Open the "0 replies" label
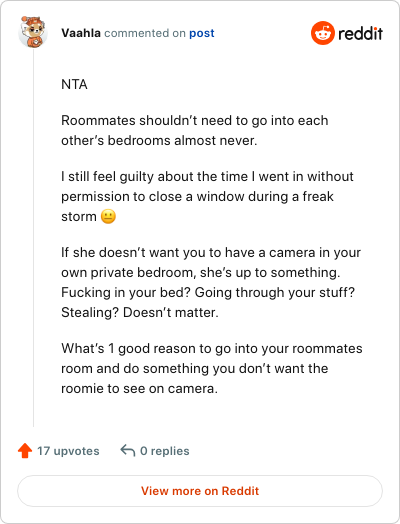The image size is (400, 524). 164,451
